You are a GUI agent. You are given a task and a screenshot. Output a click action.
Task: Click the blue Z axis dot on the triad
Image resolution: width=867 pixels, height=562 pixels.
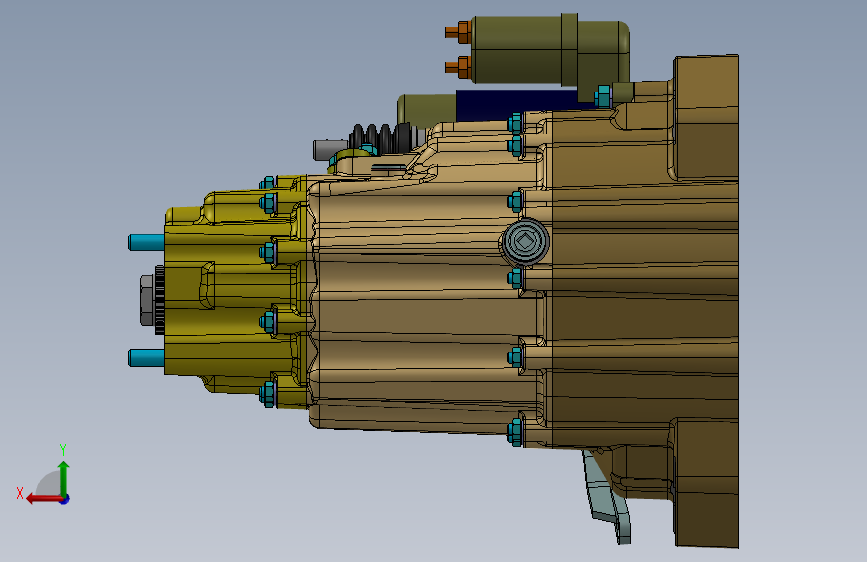pyautogui.click(x=65, y=499)
